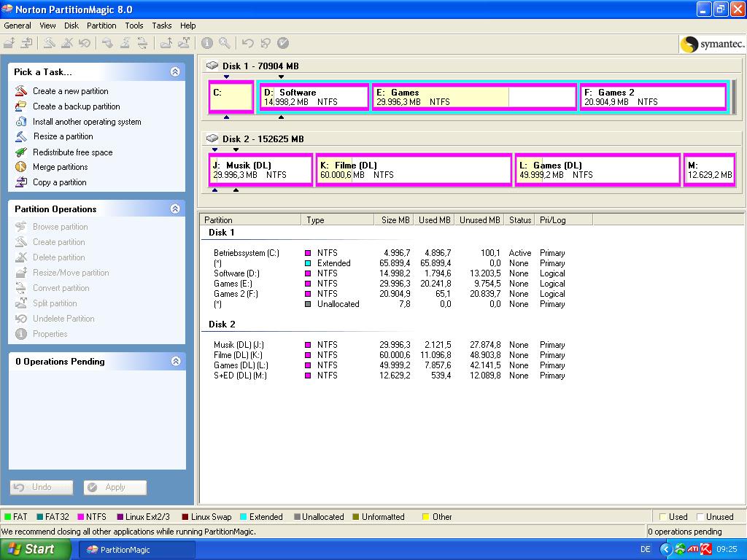The height and width of the screenshot is (560, 747).
Task: Click the Copy a partition task icon
Action: coord(21,182)
